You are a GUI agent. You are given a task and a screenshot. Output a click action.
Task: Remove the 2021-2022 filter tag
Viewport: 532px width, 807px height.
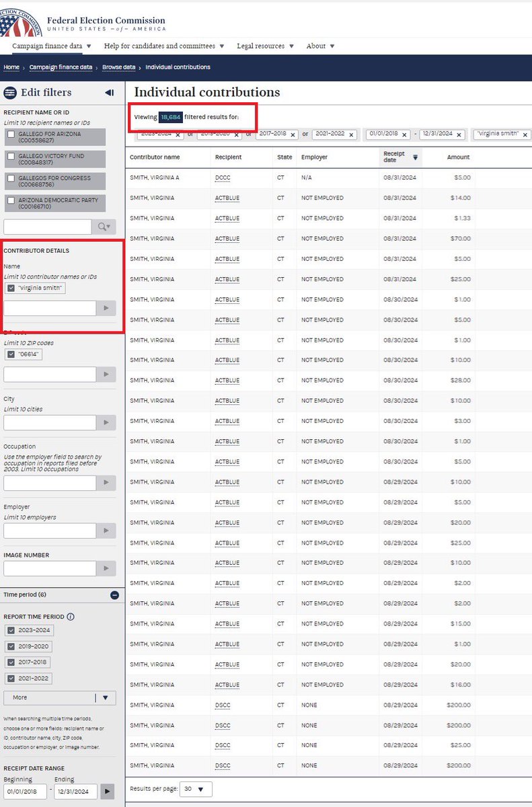pos(350,134)
